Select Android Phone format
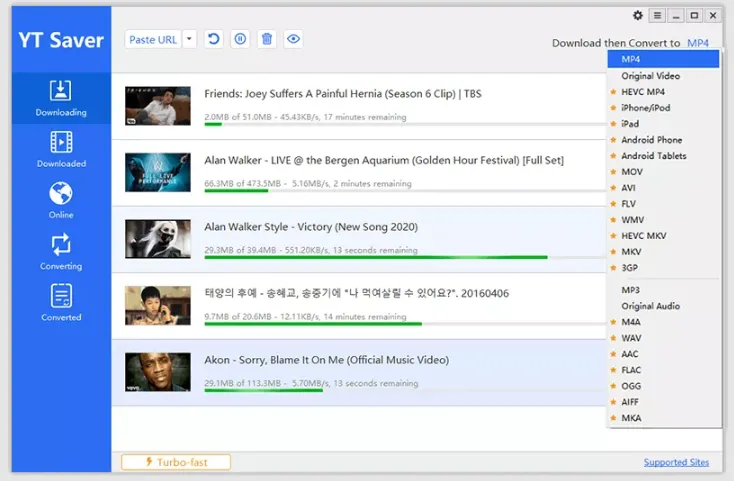Image resolution: width=734 pixels, height=481 pixels. (663, 140)
